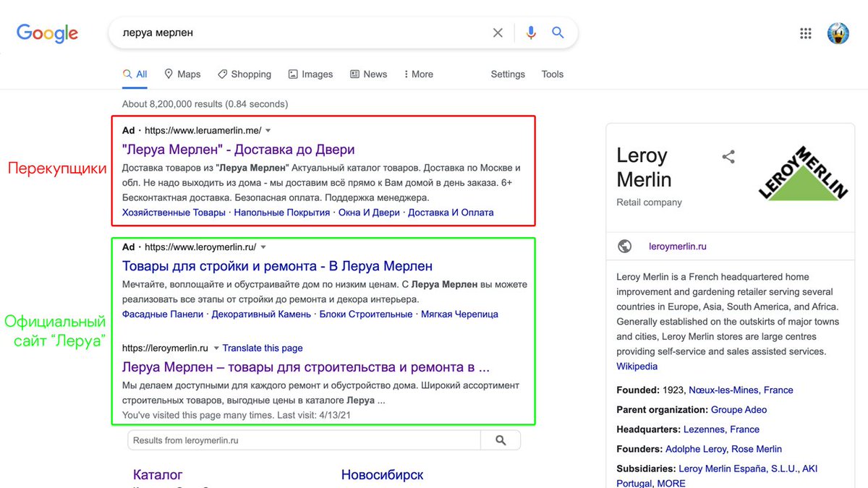This screenshot has width=868, height=488.
Task: Open the Tools menu
Action: pos(552,74)
